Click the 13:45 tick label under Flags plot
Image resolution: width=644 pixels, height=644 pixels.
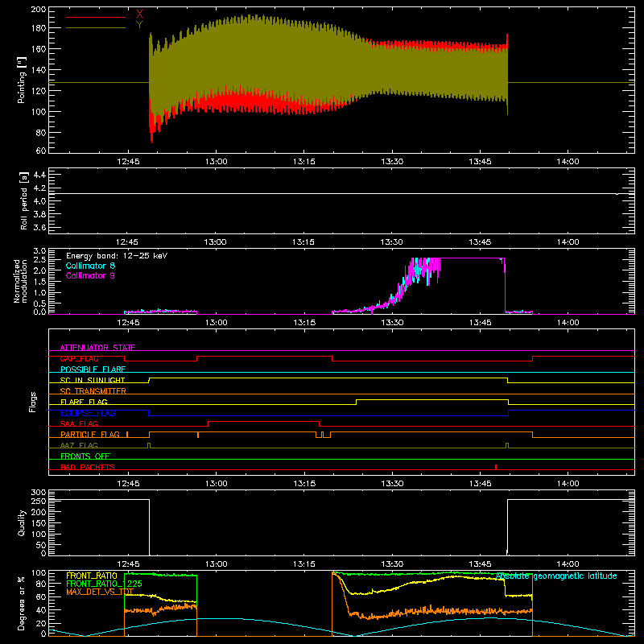click(x=480, y=484)
